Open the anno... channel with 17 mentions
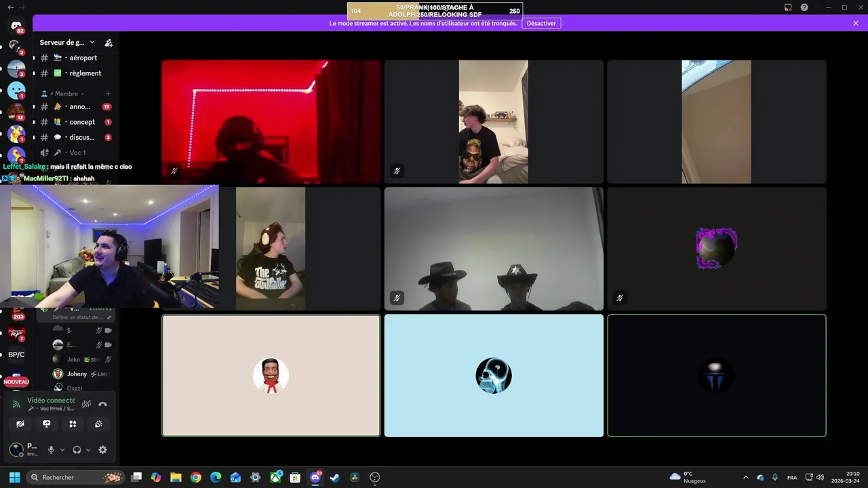Image resolution: width=868 pixels, height=488 pixels. coord(75,106)
